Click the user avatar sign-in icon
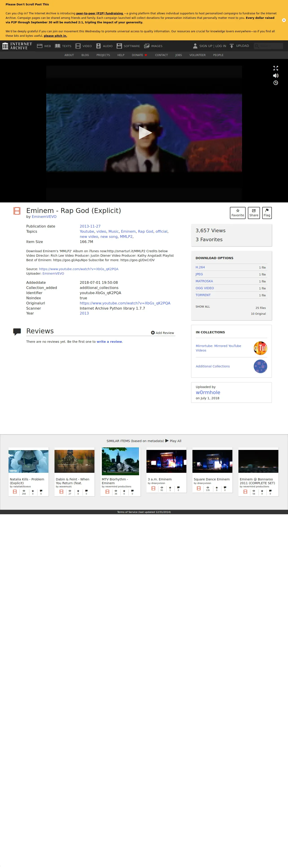Screen dimensions: 288x868 (195, 46)
